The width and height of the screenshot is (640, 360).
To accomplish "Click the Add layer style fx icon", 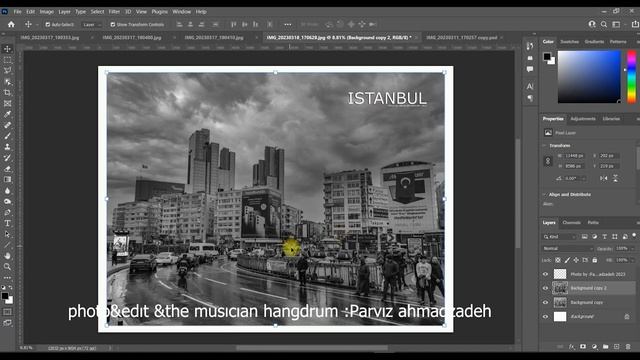I will tap(572, 347).
